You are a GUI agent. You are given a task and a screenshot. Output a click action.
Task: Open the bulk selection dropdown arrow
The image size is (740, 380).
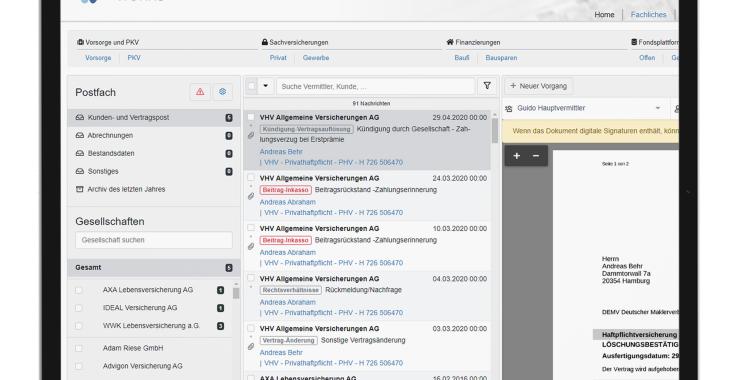click(x=266, y=86)
